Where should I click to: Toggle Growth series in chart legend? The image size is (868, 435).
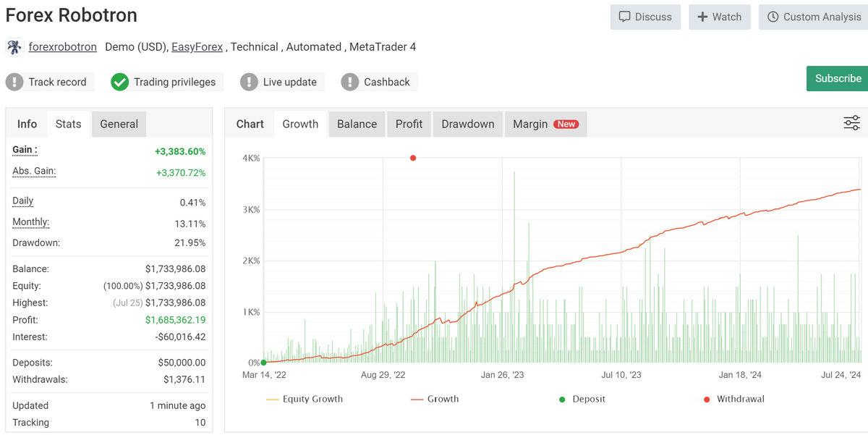click(435, 399)
